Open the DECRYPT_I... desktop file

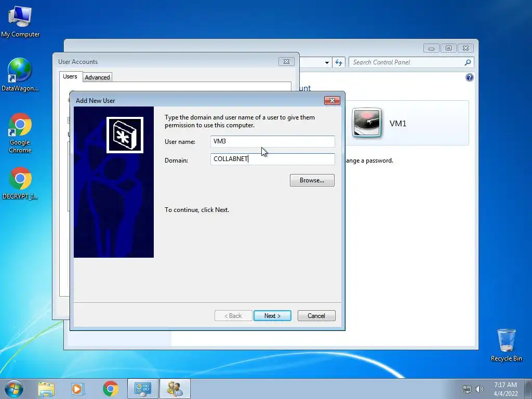pyautogui.click(x=20, y=183)
